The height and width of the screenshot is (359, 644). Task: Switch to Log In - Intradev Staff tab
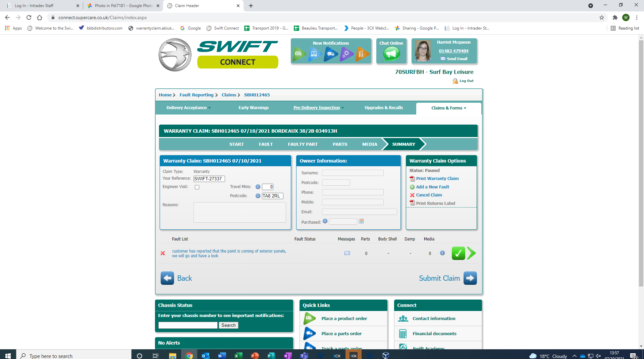click(x=42, y=6)
